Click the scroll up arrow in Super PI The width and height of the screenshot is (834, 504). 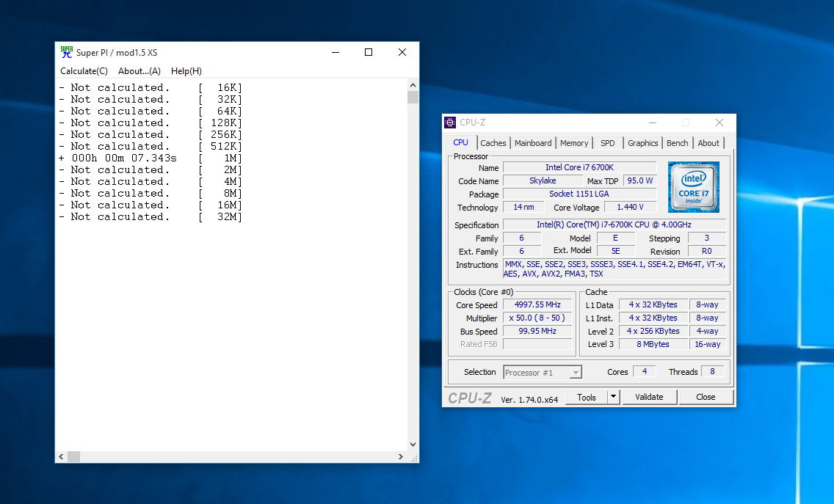pyautogui.click(x=413, y=85)
